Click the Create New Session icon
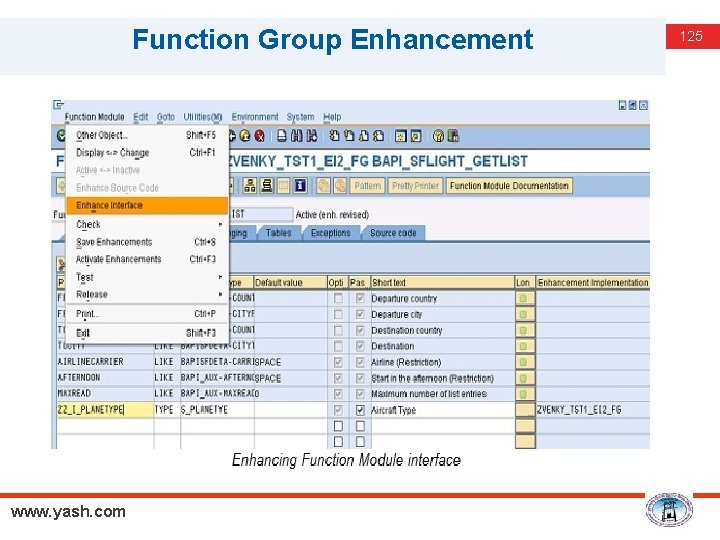The height and width of the screenshot is (540, 720). [x=401, y=136]
